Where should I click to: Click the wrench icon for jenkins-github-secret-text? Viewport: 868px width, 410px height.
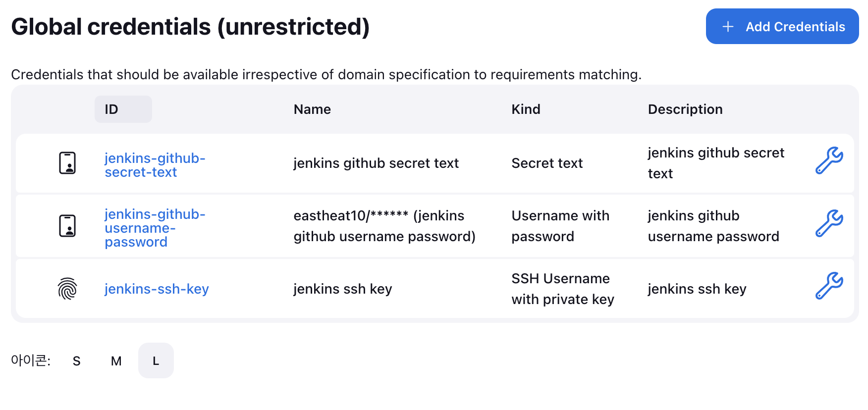829,160
